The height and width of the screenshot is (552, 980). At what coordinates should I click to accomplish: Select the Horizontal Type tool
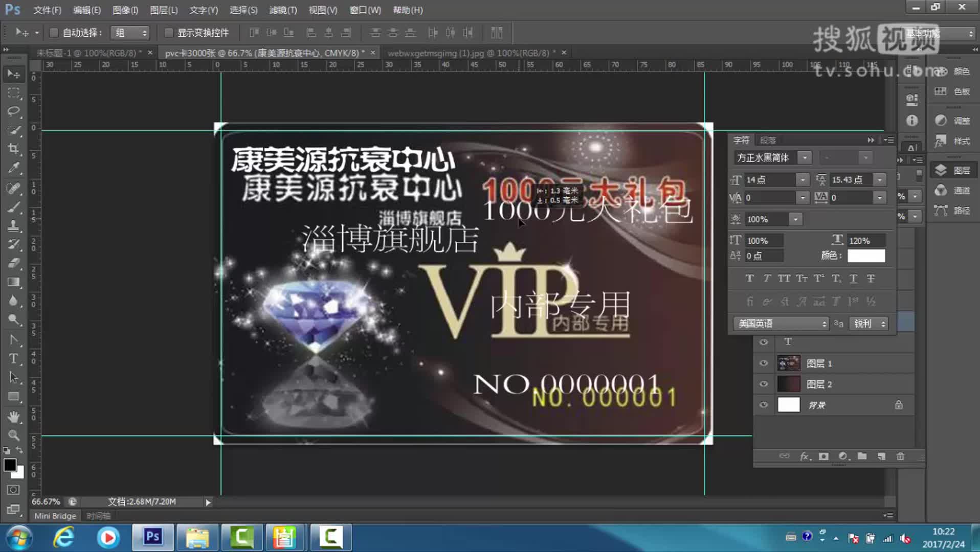pyautogui.click(x=13, y=358)
